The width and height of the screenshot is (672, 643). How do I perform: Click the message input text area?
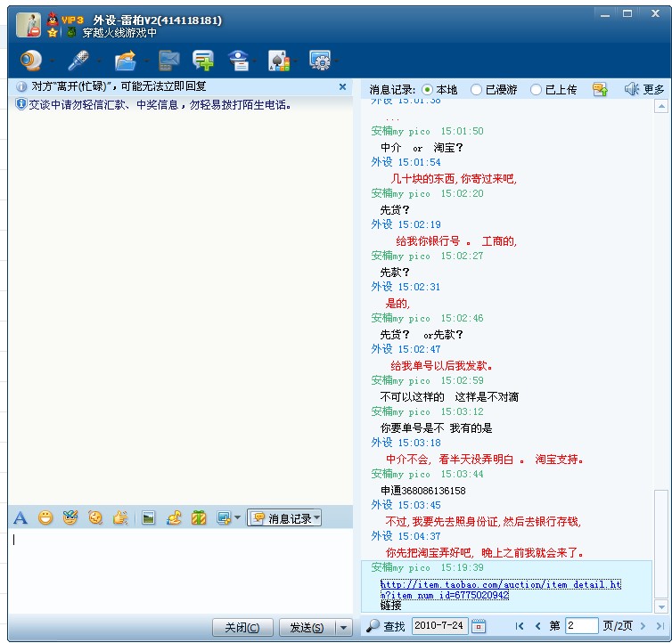click(x=180, y=571)
